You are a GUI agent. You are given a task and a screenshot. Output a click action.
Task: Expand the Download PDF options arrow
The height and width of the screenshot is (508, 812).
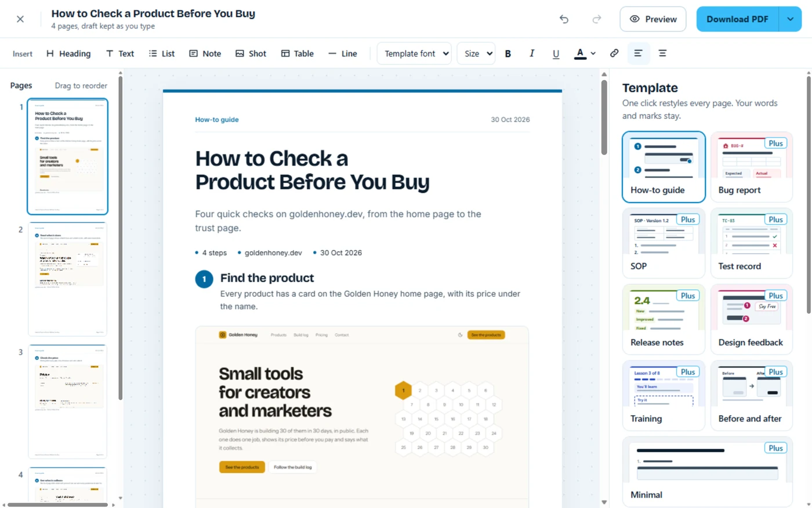point(790,19)
